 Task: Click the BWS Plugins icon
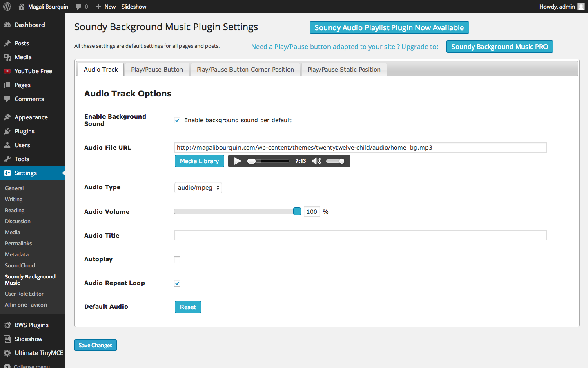tap(7, 325)
